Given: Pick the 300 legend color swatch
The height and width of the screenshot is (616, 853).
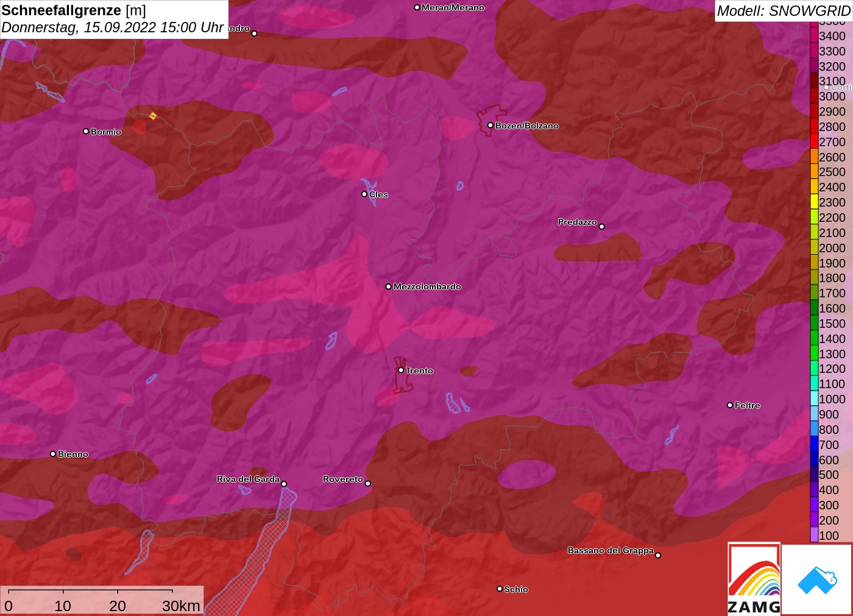Looking at the screenshot, I should pos(814,504).
